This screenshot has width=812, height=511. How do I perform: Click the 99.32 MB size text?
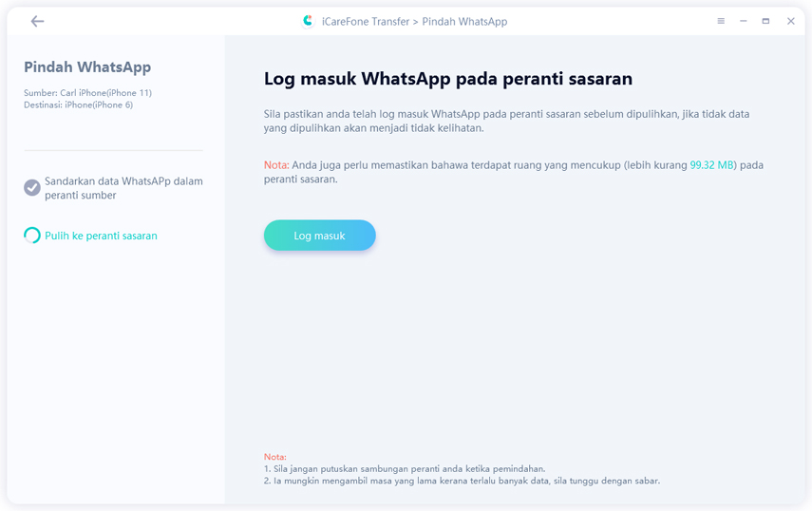(x=711, y=165)
